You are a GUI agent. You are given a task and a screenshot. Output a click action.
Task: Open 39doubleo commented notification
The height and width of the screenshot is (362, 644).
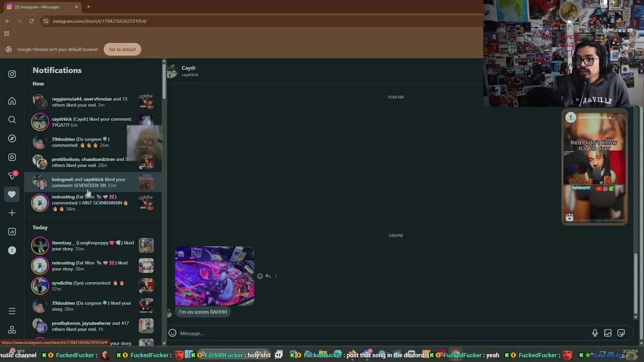93,142
